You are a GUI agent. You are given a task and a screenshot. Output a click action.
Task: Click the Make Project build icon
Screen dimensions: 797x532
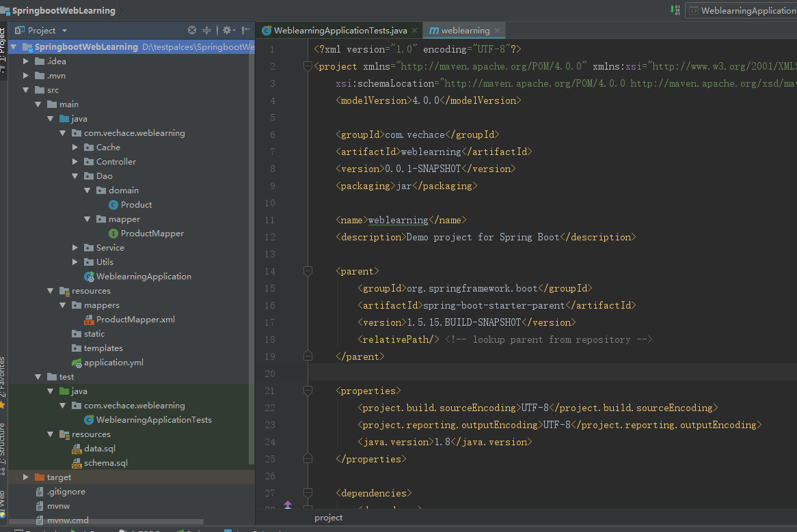676,10
